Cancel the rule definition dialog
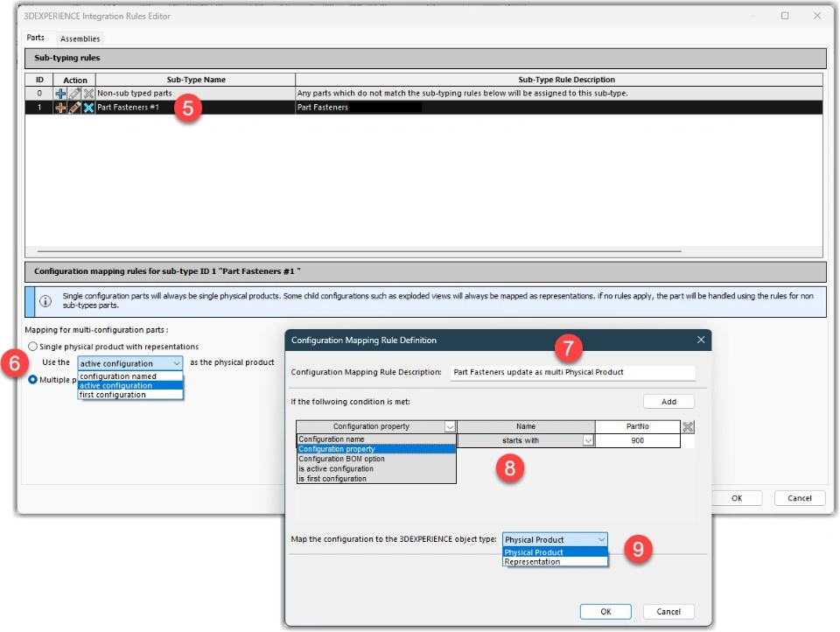The image size is (840, 632). [668, 612]
